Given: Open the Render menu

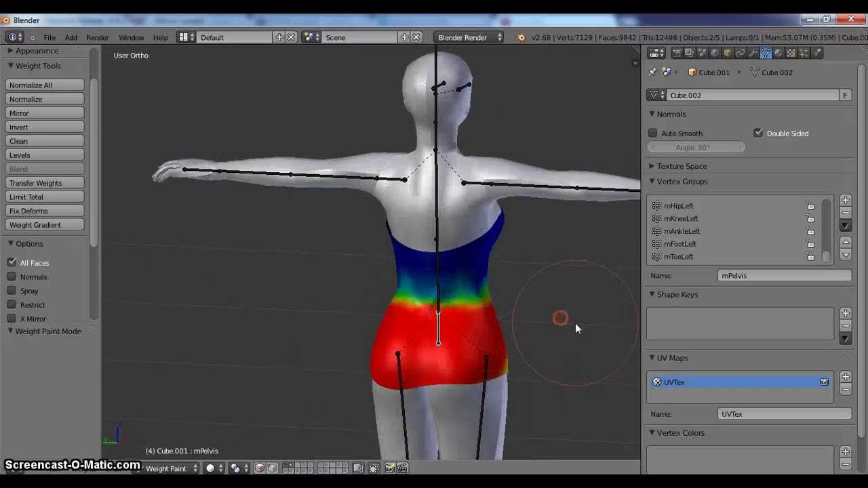Looking at the screenshot, I should pyautogui.click(x=98, y=37).
